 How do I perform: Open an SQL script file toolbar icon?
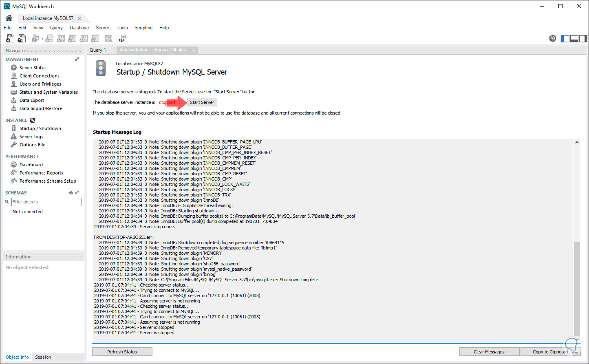pyautogui.click(x=22, y=38)
